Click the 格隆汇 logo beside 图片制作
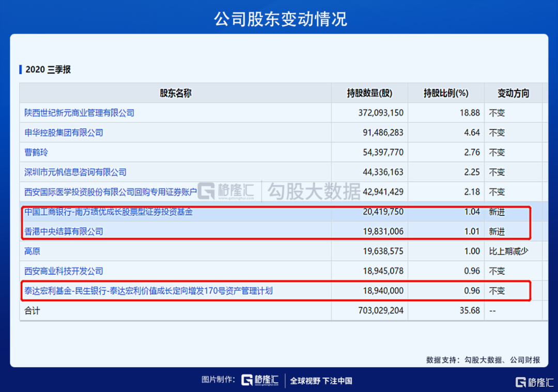 tap(260, 380)
